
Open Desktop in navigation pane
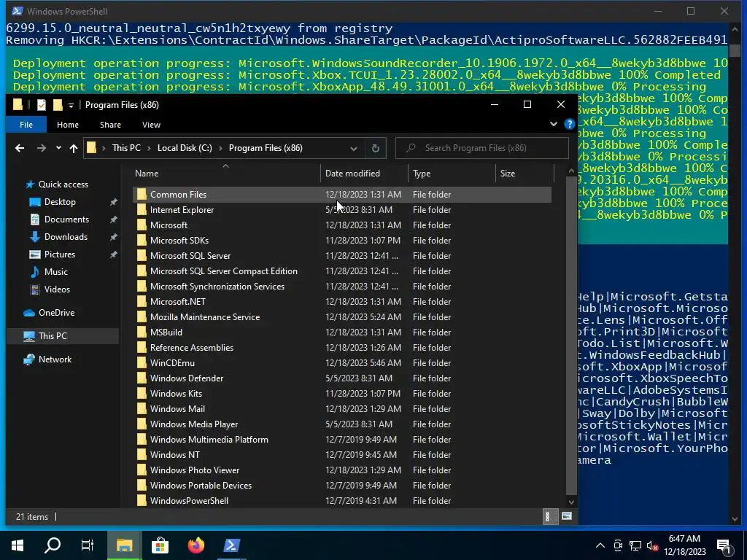[60, 202]
